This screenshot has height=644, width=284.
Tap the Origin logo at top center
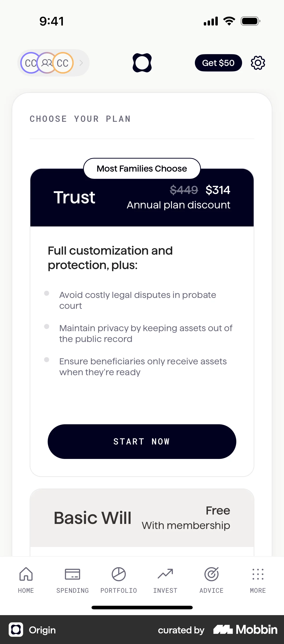pos(142,63)
